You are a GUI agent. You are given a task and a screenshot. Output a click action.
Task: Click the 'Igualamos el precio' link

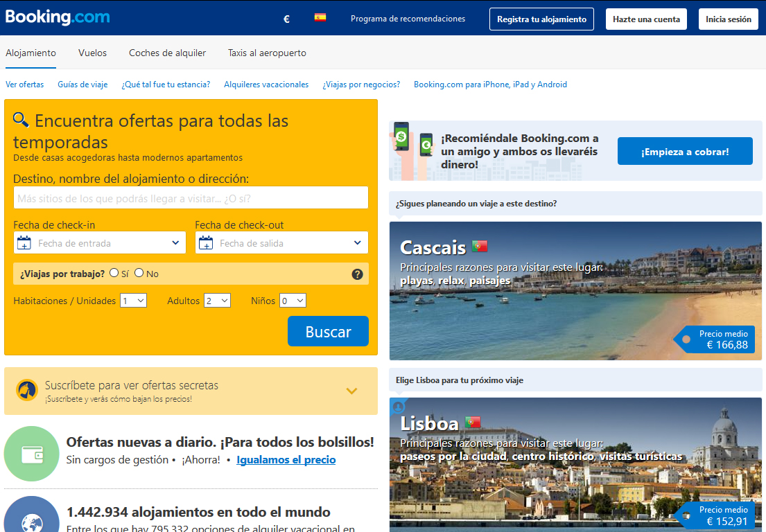tap(286, 460)
